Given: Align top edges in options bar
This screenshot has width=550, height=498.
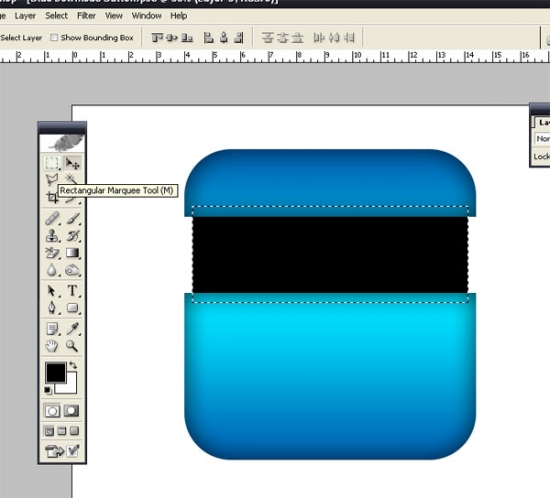Looking at the screenshot, I should (x=157, y=38).
